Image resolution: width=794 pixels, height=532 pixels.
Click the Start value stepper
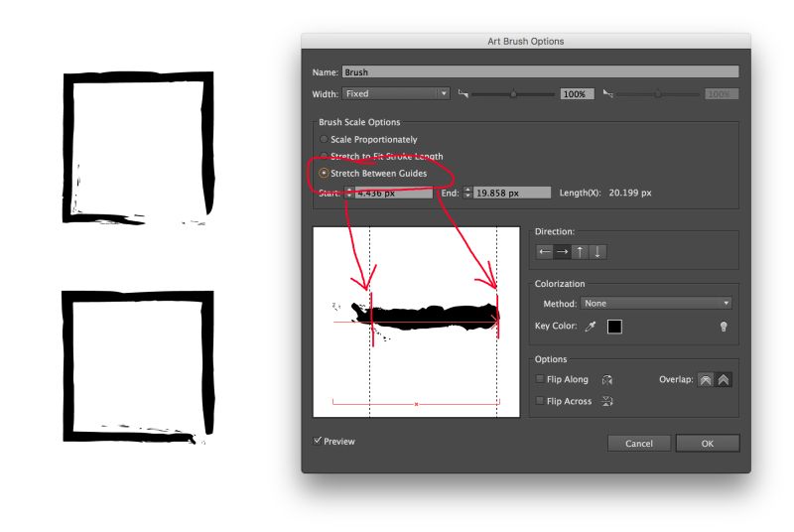(x=349, y=193)
